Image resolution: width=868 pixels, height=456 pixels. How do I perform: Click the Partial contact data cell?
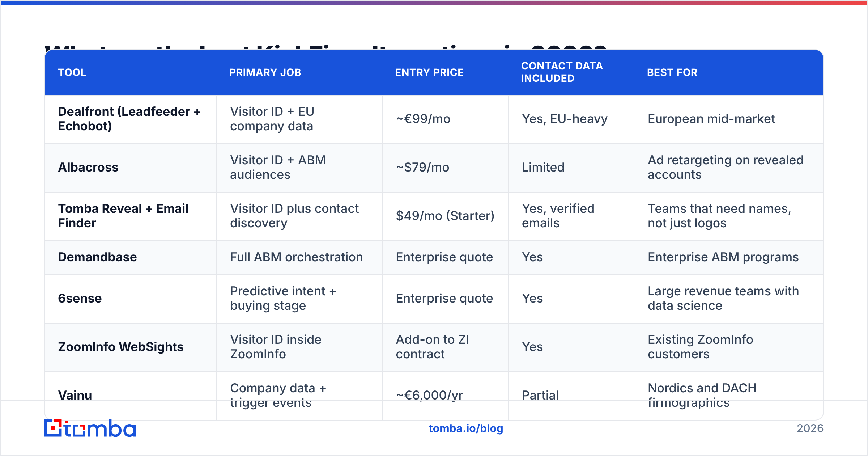coord(571,395)
